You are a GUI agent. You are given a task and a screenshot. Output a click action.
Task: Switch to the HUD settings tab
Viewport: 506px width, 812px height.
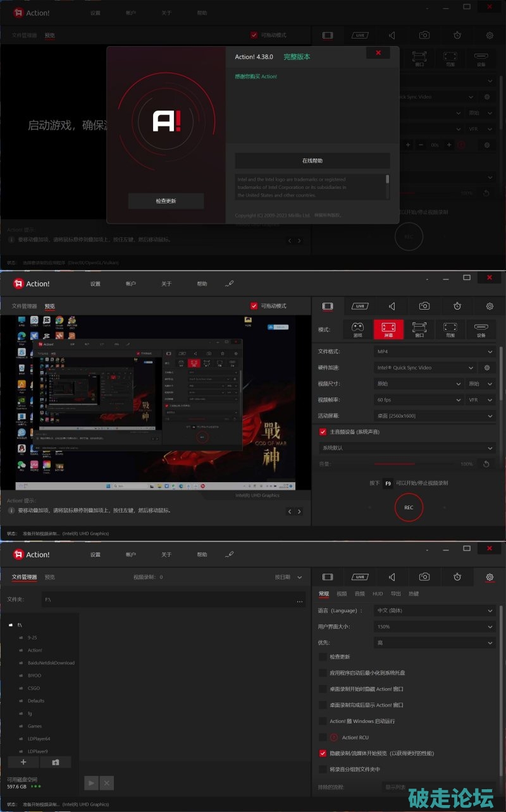click(x=378, y=594)
